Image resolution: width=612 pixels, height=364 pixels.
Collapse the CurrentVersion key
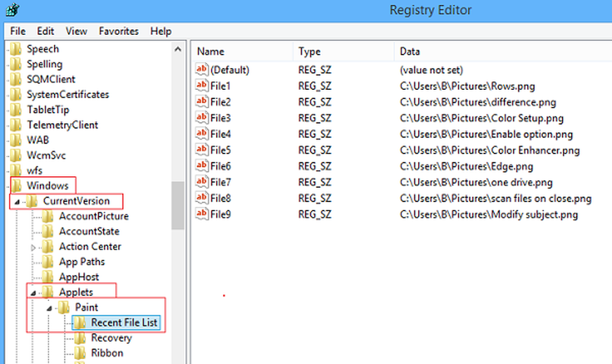pos(17,202)
